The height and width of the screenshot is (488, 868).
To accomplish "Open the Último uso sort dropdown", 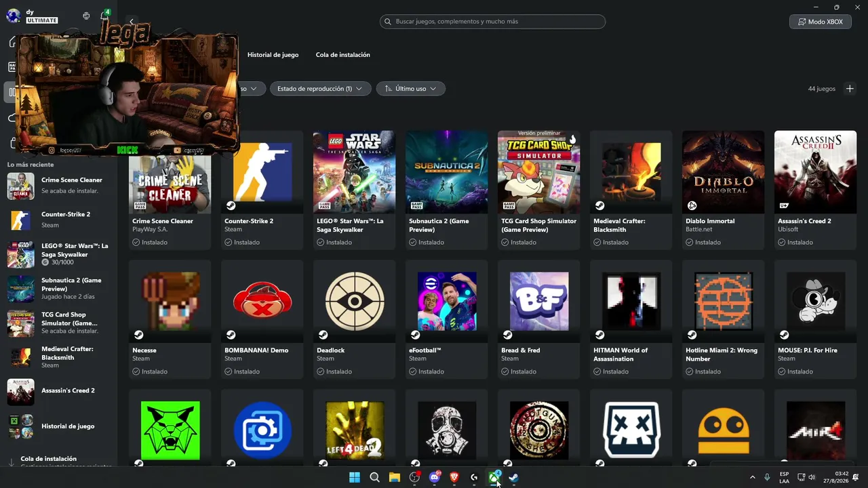I will click(x=411, y=89).
